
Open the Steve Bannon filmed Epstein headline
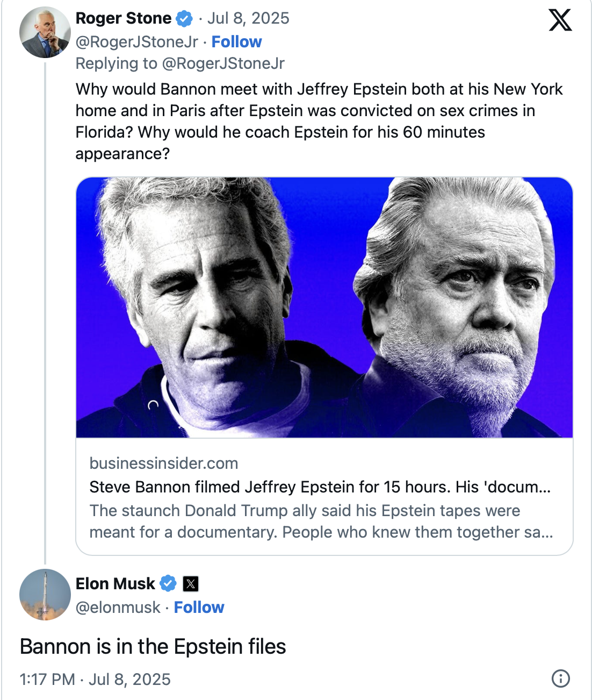coord(320,487)
